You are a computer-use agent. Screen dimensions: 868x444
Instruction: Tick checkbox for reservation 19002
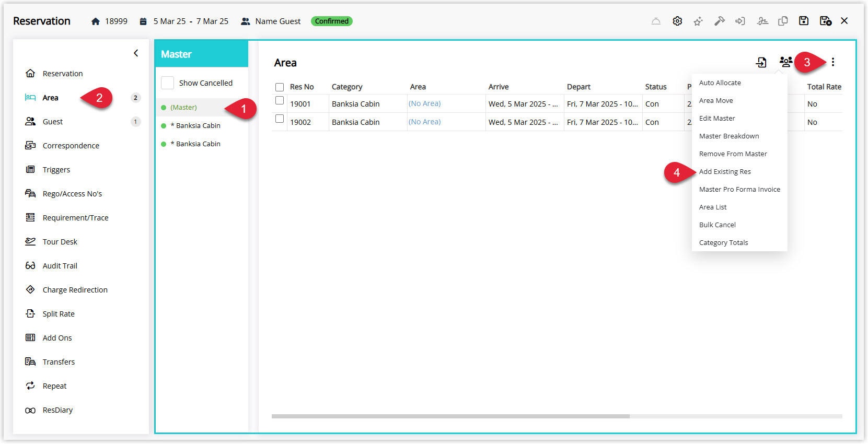point(280,119)
